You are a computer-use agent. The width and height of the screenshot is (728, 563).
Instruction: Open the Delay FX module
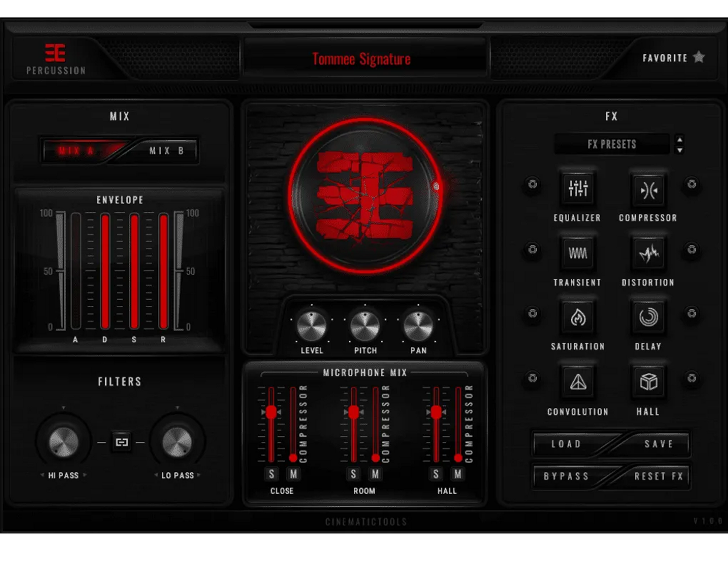coord(648,317)
